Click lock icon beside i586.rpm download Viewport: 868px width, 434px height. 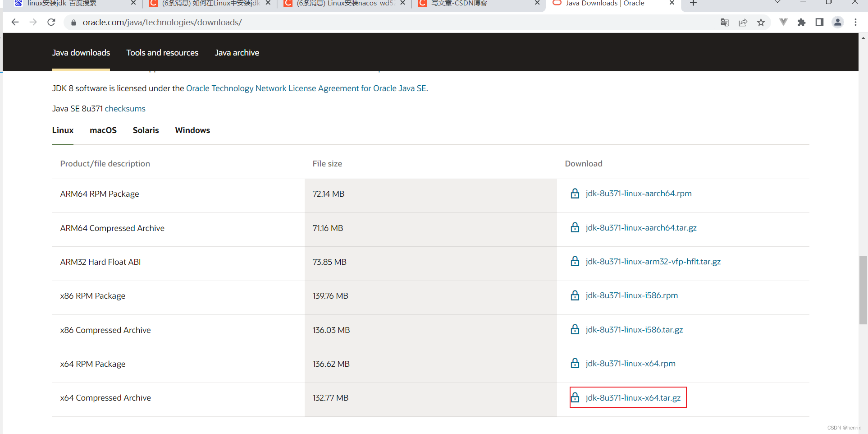pyautogui.click(x=575, y=295)
